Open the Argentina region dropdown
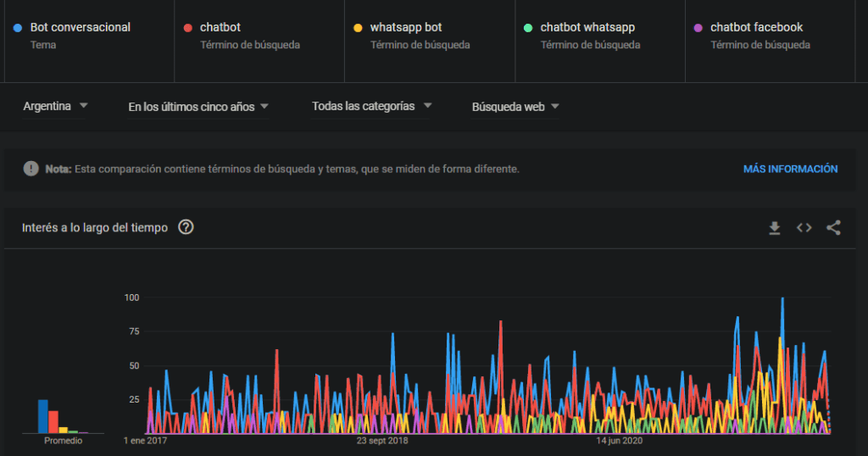The width and height of the screenshot is (868, 456). click(55, 106)
